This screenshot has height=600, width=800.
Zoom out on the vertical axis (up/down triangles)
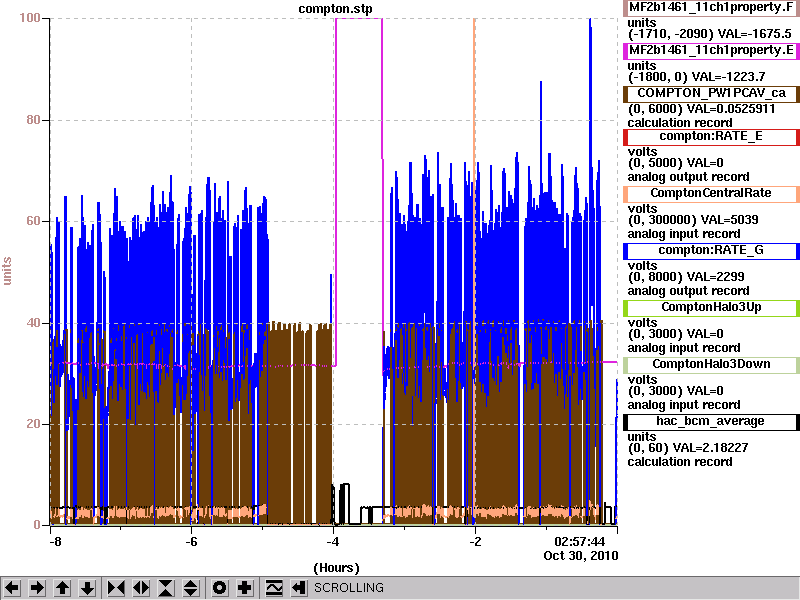pos(191,588)
